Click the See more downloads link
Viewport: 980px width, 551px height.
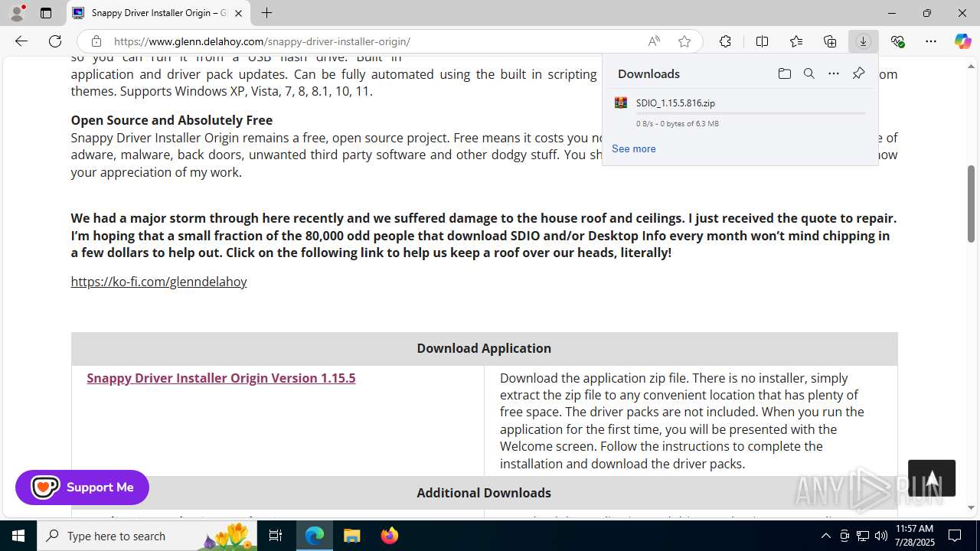pos(633,148)
